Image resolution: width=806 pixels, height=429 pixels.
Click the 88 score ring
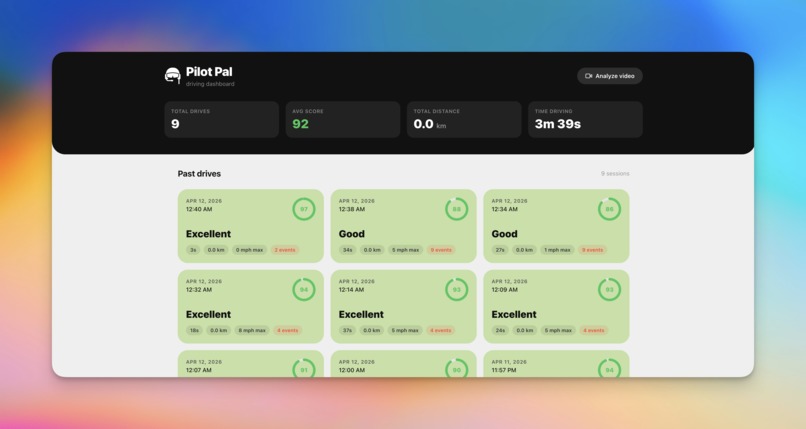tap(456, 209)
